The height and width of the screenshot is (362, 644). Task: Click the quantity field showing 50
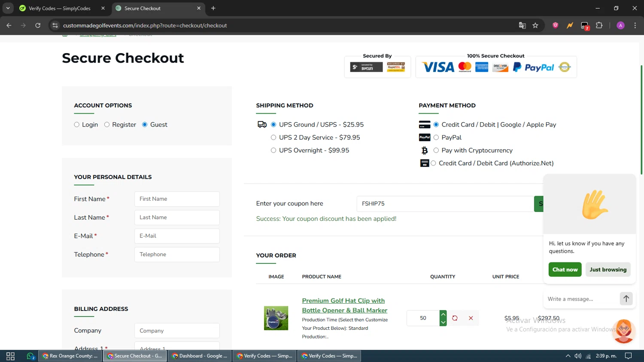coord(423,318)
